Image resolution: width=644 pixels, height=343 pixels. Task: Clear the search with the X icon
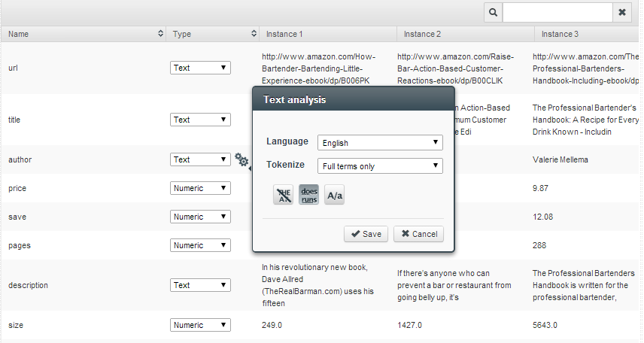pyautogui.click(x=622, y=13)
